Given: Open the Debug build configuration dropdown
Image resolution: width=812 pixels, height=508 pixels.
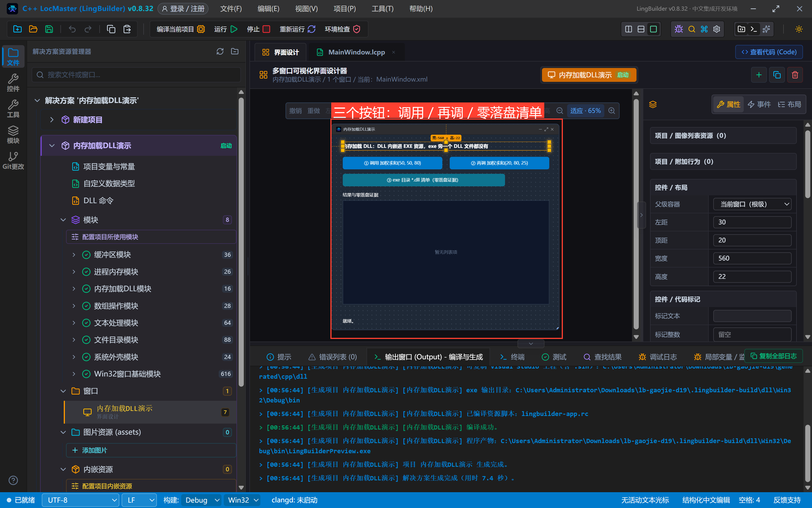Looking at the screenshot, I should click(x=201, y=500).
